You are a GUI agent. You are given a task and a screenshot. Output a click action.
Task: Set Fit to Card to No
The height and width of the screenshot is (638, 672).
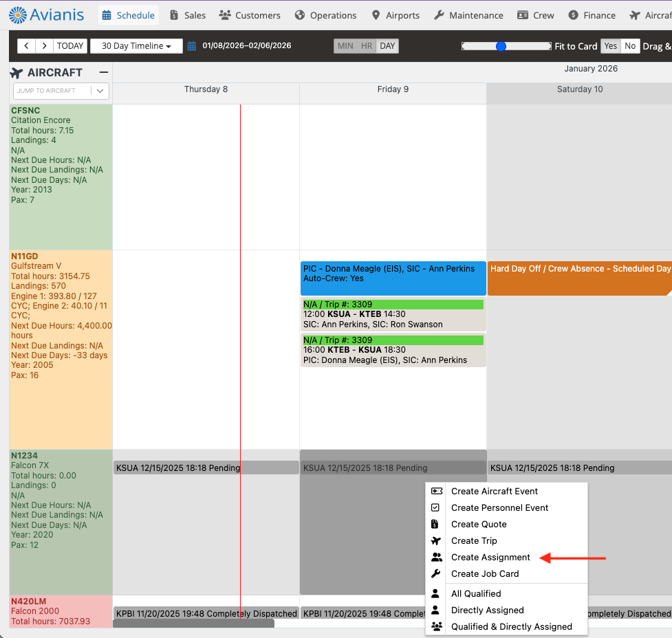pos(630,46)
